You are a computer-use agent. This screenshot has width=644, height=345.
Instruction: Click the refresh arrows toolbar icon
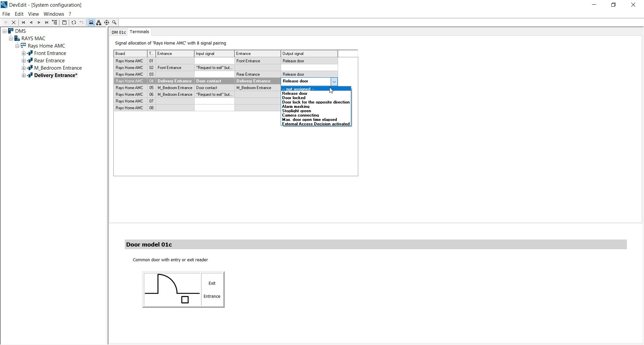74,22
